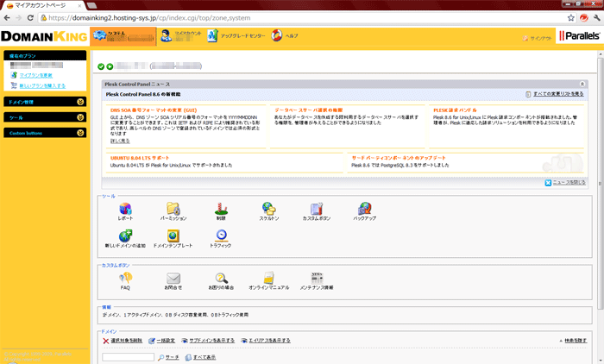
Task: Click the ニュースを閉じる link
Action: point(569,183)
